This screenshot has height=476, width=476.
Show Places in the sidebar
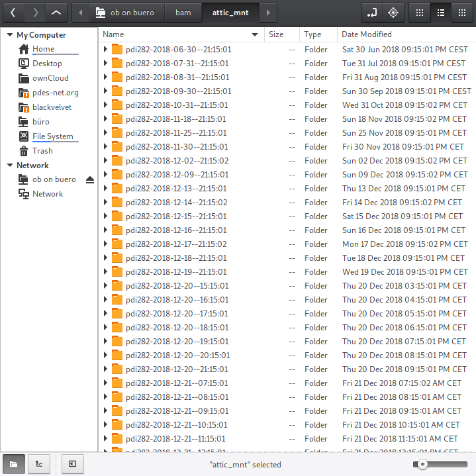[14, 464]
